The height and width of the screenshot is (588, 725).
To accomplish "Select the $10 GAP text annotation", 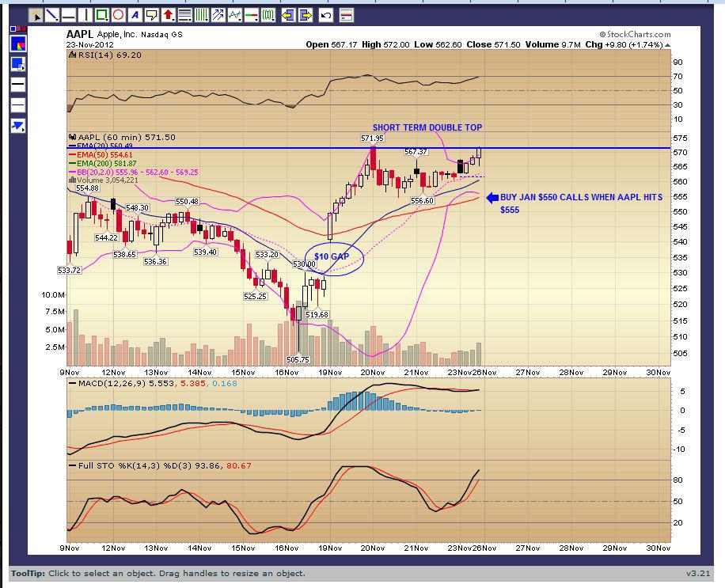I will click(x=332, y=256).
